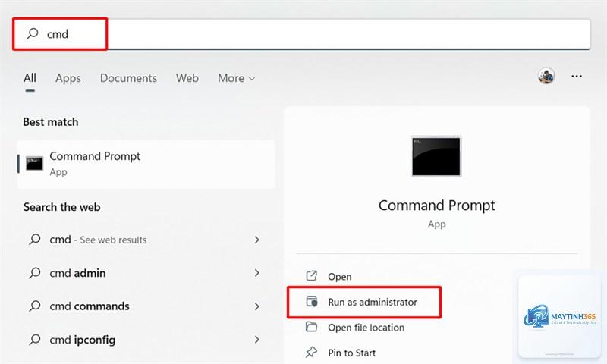Click the magnifier icon beside 'cmd ipconfig'
The width and height of the screenshot is (607, 364).
pos(35,340)
